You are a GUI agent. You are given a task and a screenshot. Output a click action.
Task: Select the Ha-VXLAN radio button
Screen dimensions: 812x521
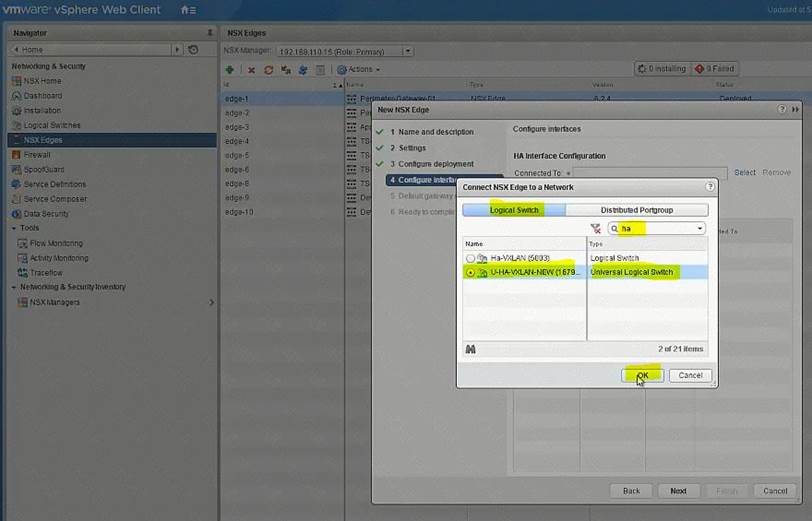point(470,258)
